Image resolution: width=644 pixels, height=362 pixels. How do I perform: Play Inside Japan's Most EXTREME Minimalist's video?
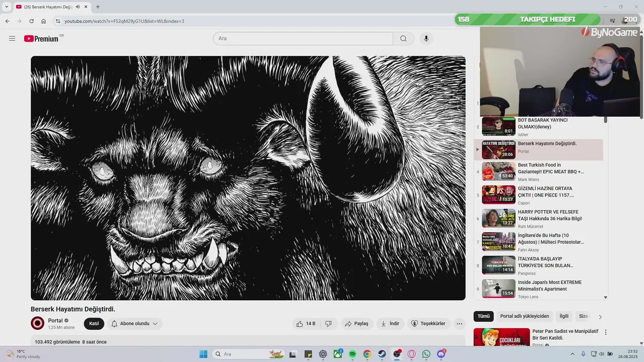point(538,289)
